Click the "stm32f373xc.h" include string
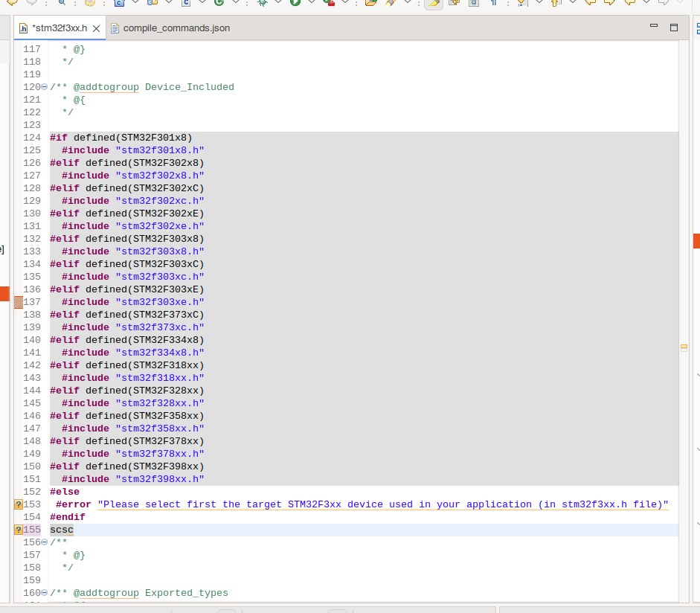700x613 pixels. (x=160, y=328)
